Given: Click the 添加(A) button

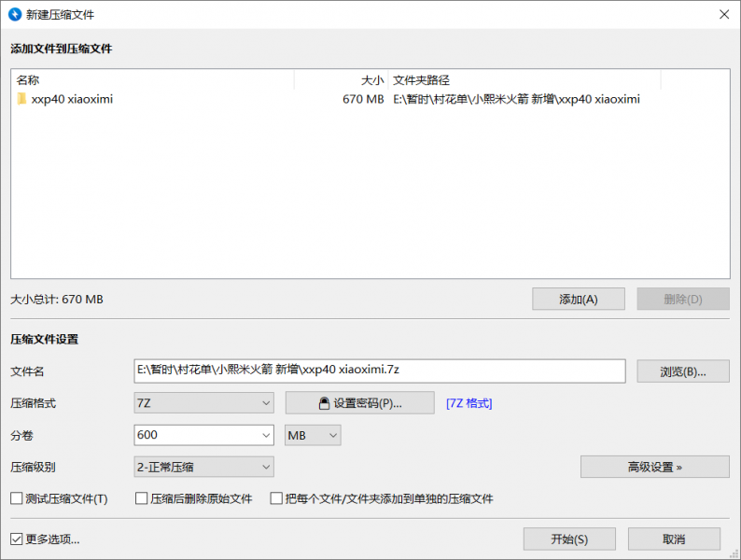Looking at the screenshot, I should pyautogui.click(x=579, y=300).
